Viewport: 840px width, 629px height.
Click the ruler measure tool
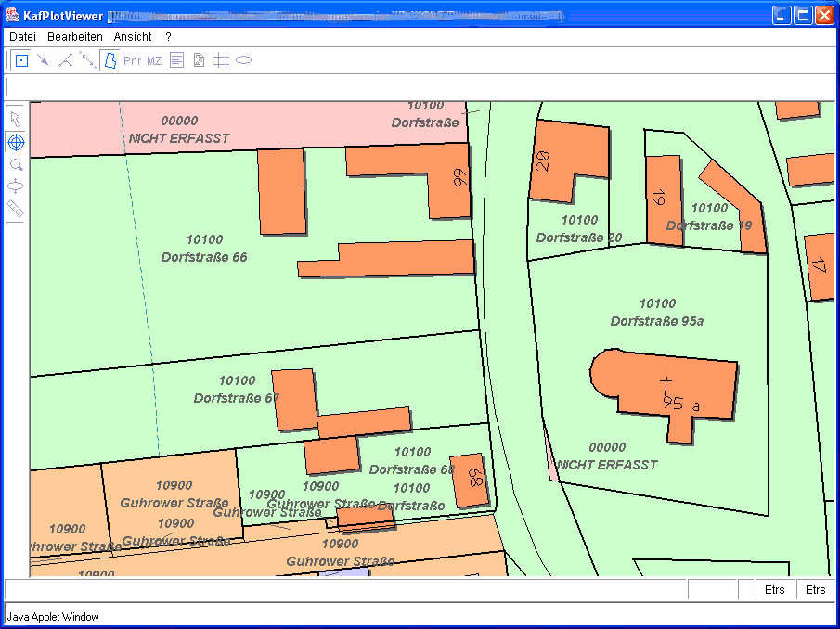click(16, 209)
